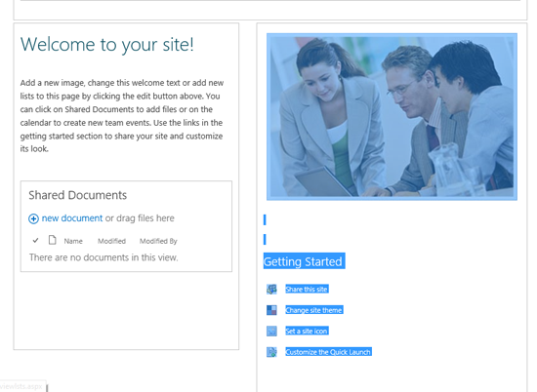The height and width of the screenshot is (392, 537).
Task: Click the new document link
Action: [x=72, y=218]
